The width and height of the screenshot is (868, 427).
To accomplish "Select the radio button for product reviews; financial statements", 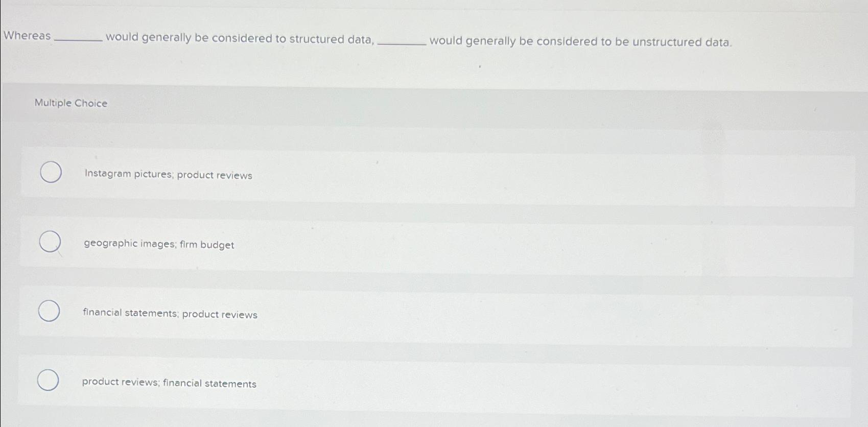I will 48,380.
